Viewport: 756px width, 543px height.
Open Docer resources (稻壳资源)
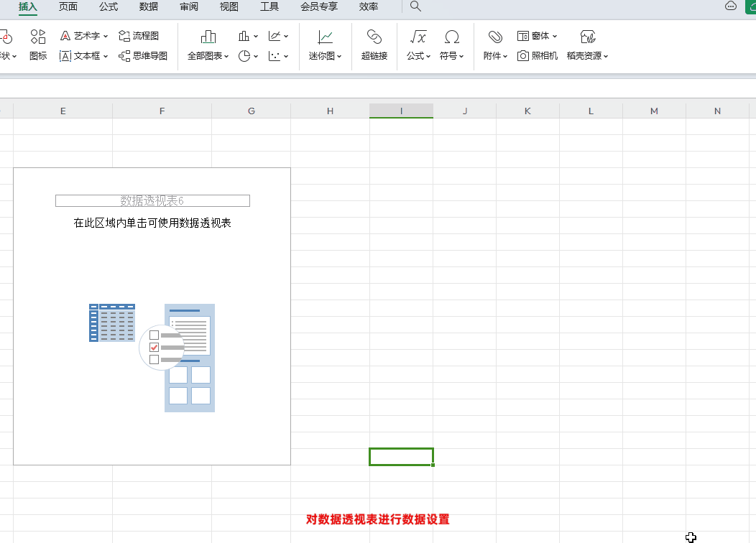tap(587, 45)
